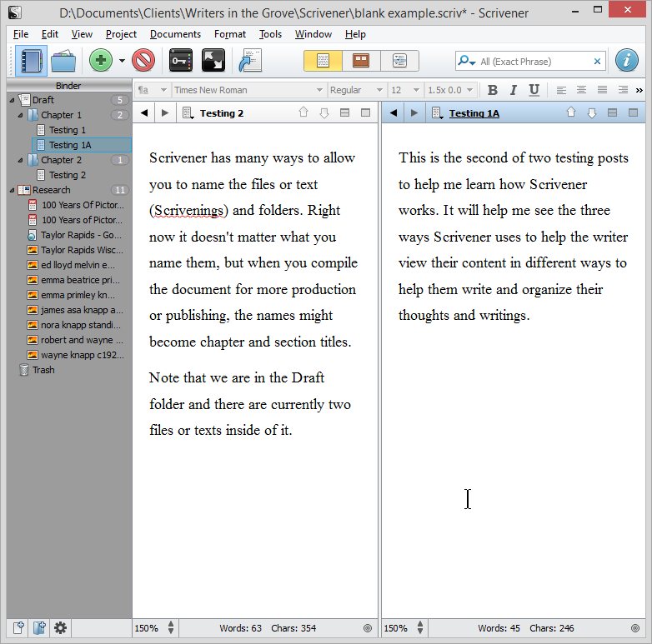Click the gear icon below the Binder
Viewport: 652px width, 644px height.
pos(60,628)
